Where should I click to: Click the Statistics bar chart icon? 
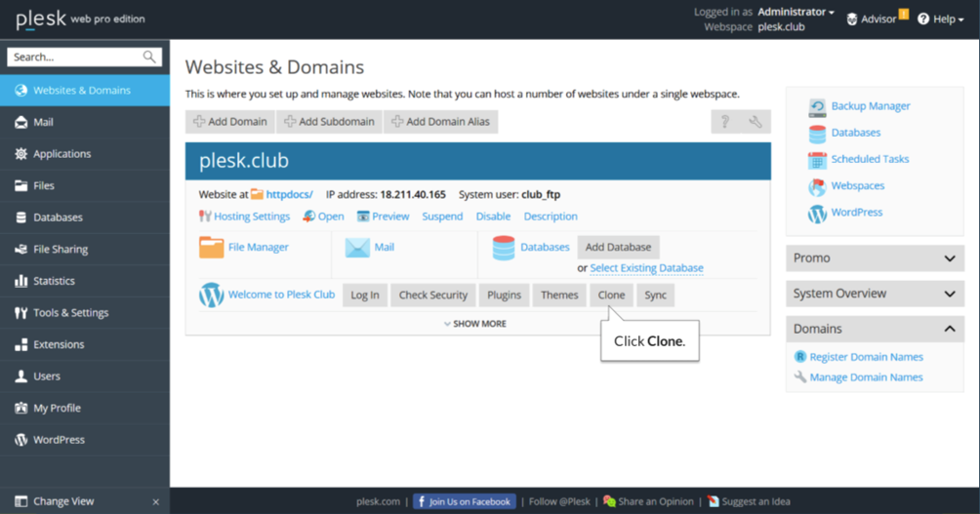point(20,281)
